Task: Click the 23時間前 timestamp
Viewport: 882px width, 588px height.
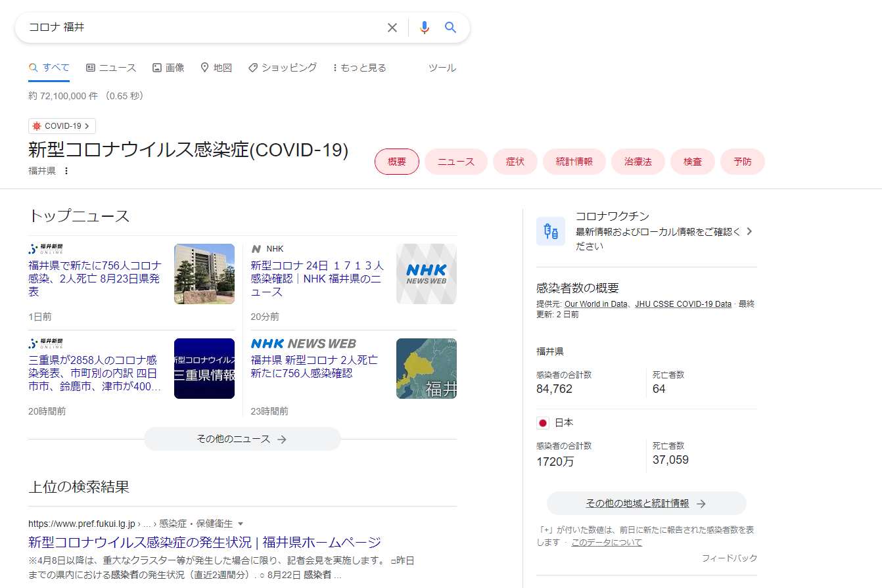Action: pos(269,411)
